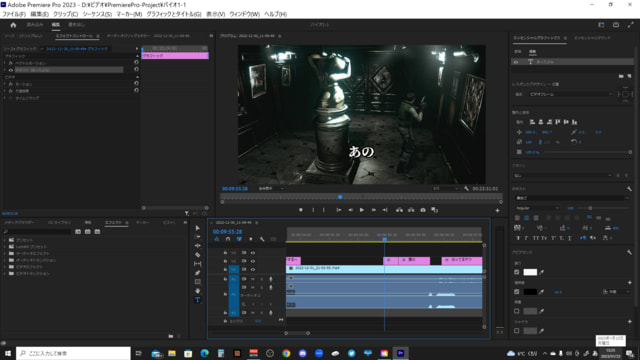Select the Rectangle tool
The height and width of the screenshot is (360, 640).
(198, 282)
